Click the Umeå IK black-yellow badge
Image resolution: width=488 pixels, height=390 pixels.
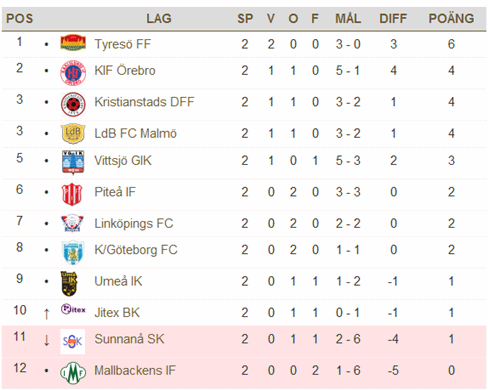coord(69,284)
